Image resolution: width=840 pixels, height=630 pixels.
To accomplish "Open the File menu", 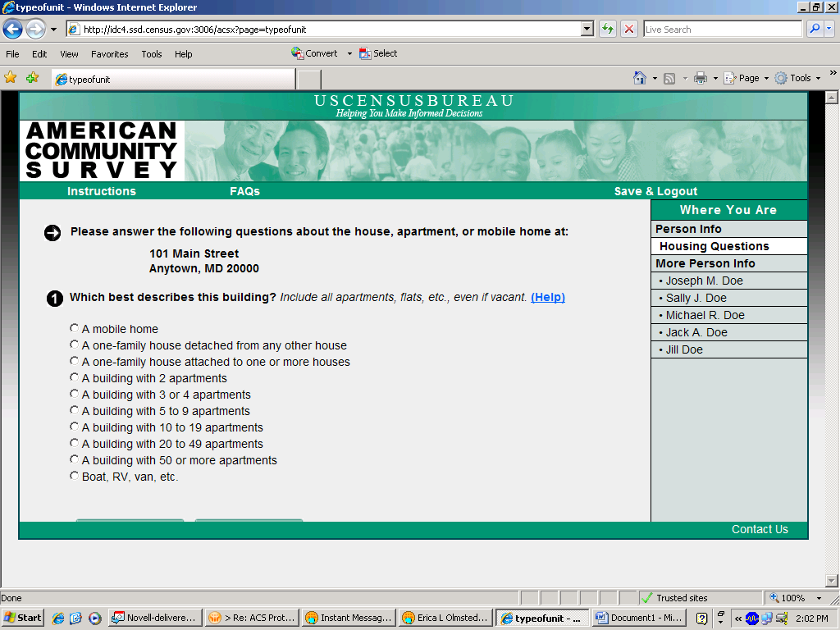I will (12, 54).
